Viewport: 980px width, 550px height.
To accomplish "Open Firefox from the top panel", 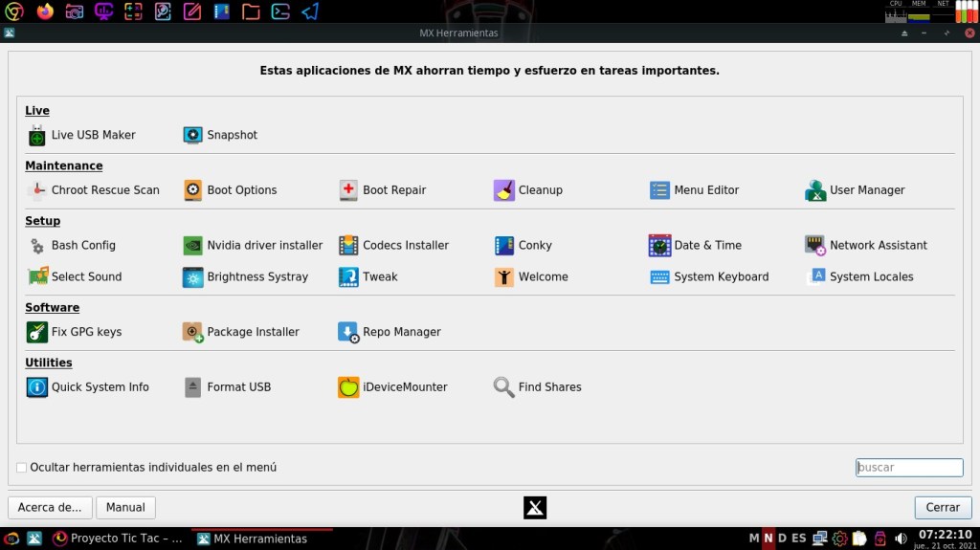I will tap(45, 11).
